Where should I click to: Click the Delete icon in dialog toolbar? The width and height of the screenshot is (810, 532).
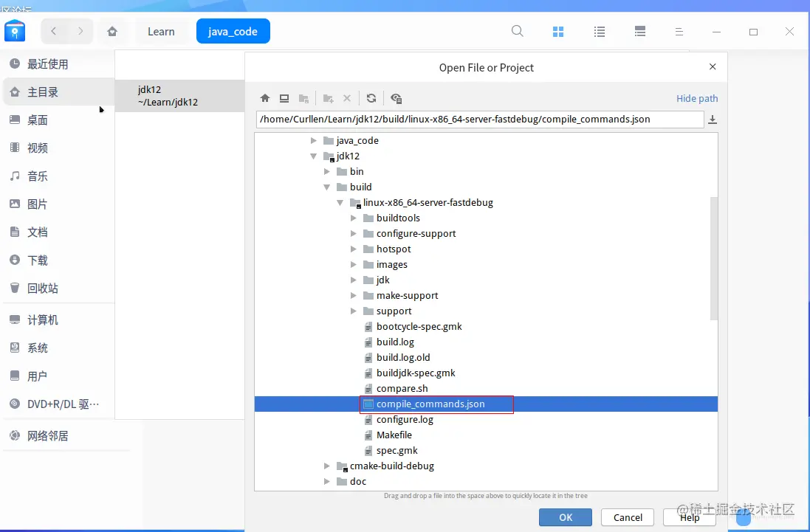(x=347, y=98)
